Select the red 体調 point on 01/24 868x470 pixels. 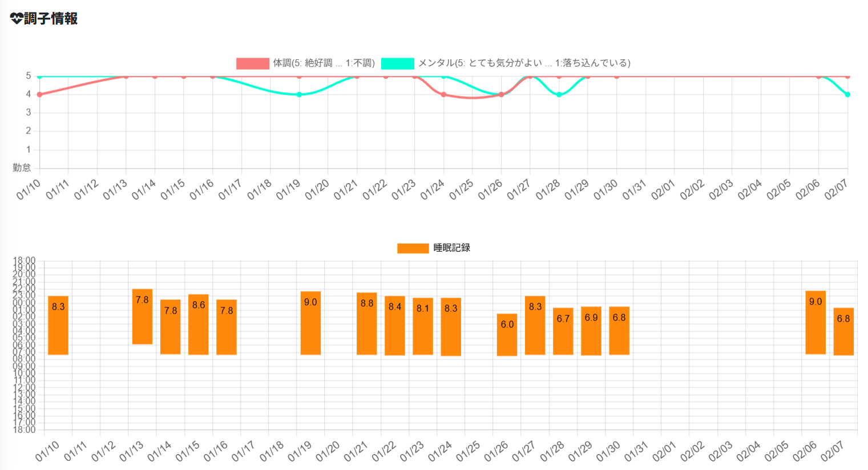(443, 95)
